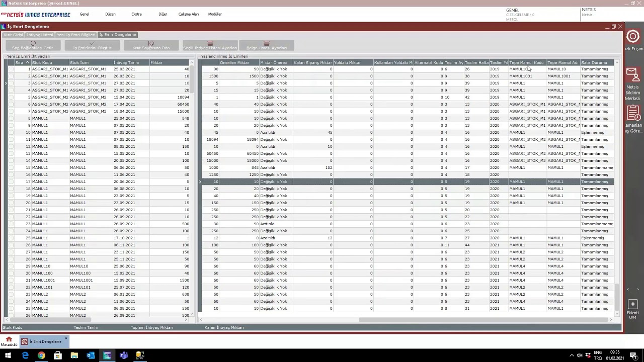The image size is (644, 362).
Task: Tick the checkbox for row 5 ASGARI_STOK_M2
Action: pyautogui.click(x=11, y=97)
